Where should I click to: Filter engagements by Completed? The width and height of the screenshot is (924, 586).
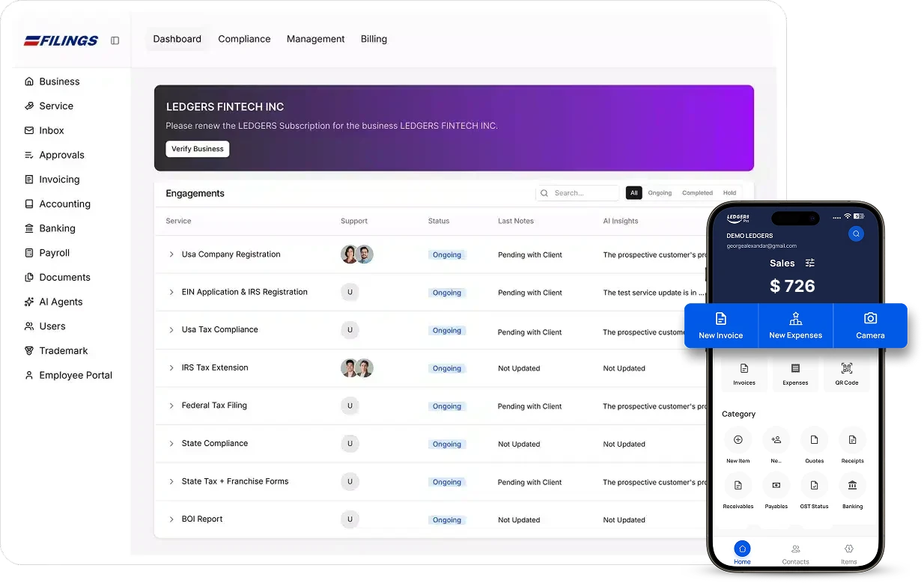(x=697, y=193)
